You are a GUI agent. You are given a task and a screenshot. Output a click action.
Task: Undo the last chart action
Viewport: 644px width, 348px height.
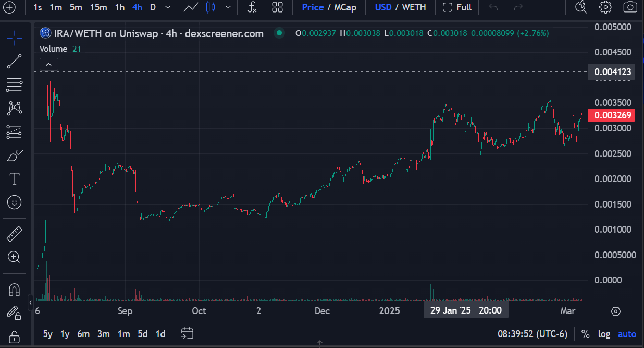coord(493,7)
